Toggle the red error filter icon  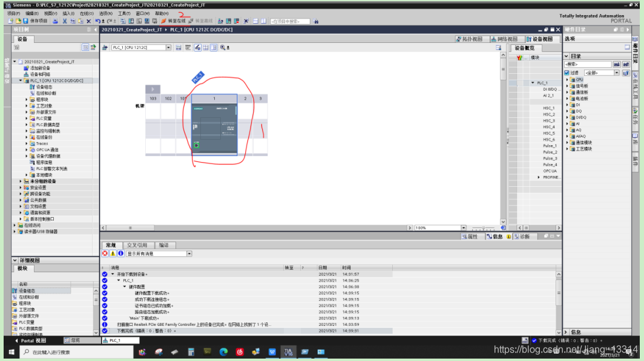105,253
